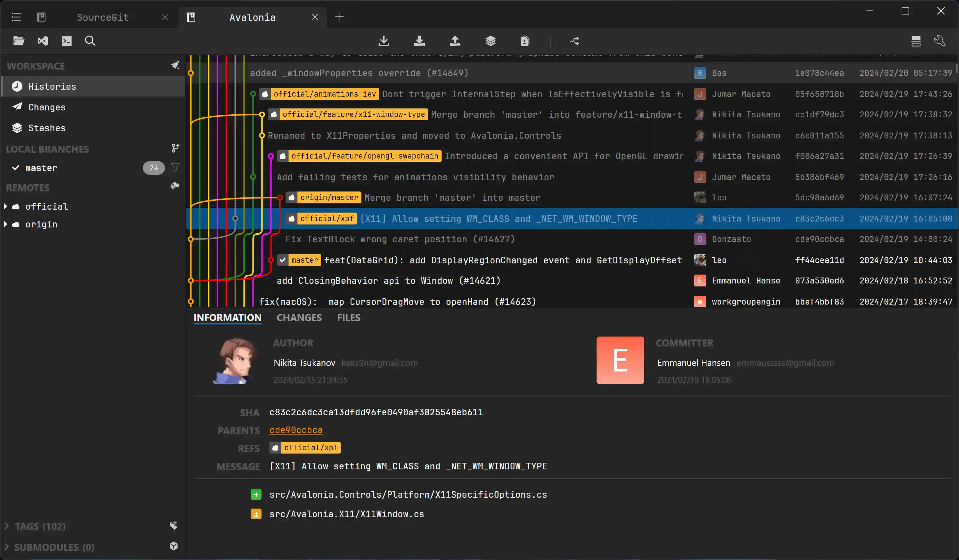Open parent commit cde90ccbca link
The height and width of the screenshot is (560, 959).
[296, 430]
